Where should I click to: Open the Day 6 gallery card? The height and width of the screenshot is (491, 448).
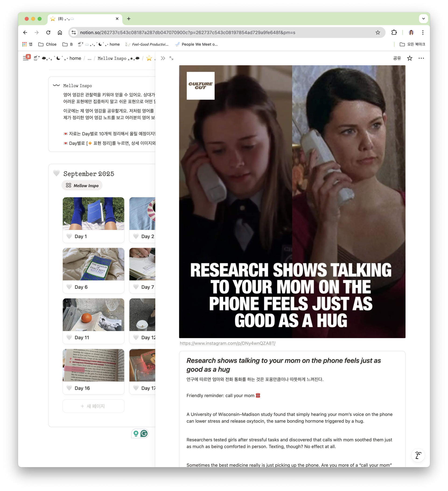tap(93, 270)
